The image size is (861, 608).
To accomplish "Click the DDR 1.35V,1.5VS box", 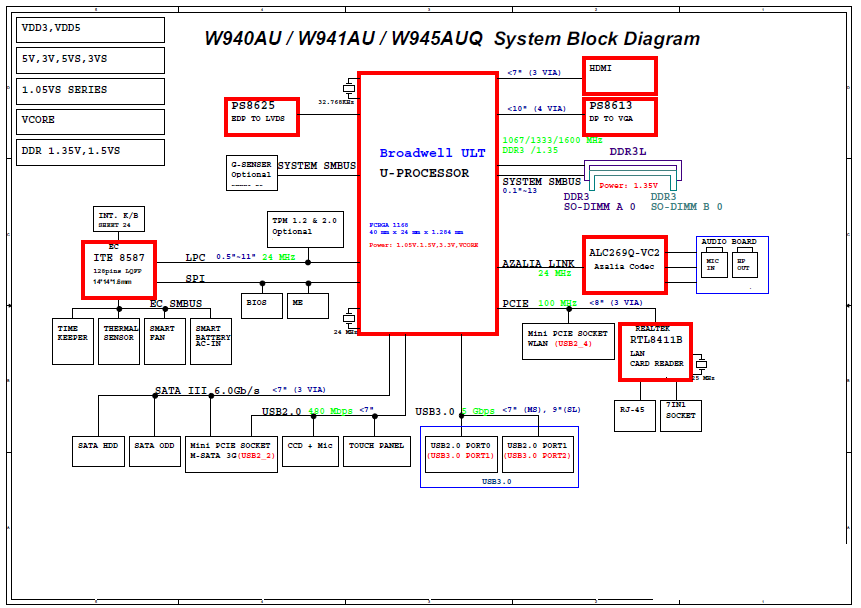I will pyautogui.click(x=91, y=152).
